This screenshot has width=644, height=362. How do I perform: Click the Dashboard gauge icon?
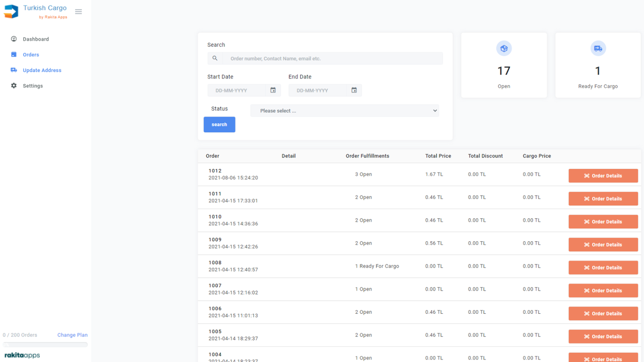(14, 39)
